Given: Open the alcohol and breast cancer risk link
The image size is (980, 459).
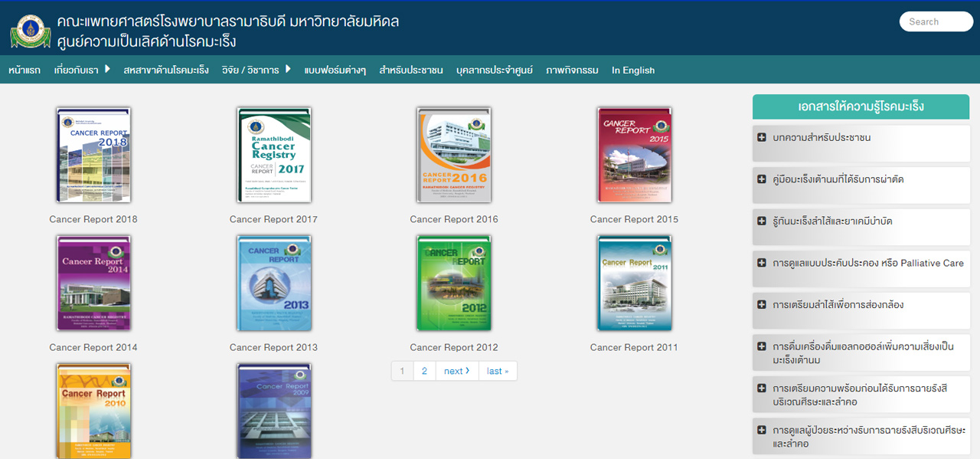Looking at the screenshot, I should 864,353.
